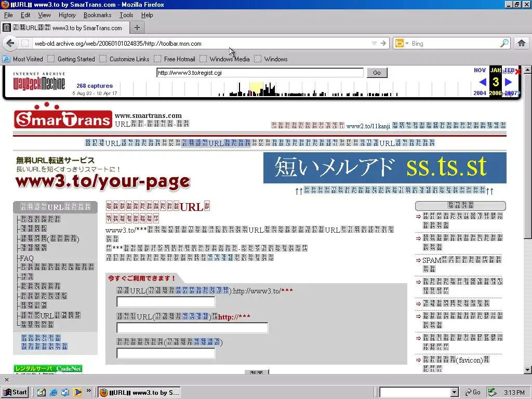The image size is (532, 399).
Task: Open the www2.to/11kanji link
Action: point(368,126)
